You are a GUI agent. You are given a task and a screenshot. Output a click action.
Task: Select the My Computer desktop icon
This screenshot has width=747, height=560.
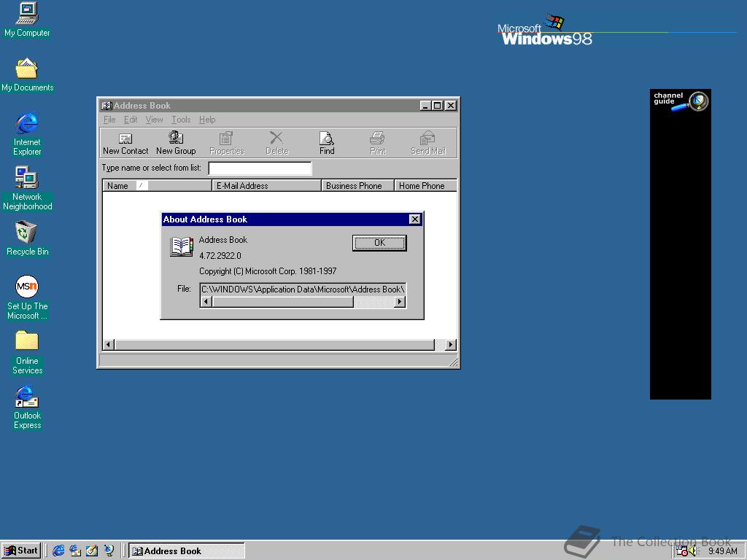point(27,20)
